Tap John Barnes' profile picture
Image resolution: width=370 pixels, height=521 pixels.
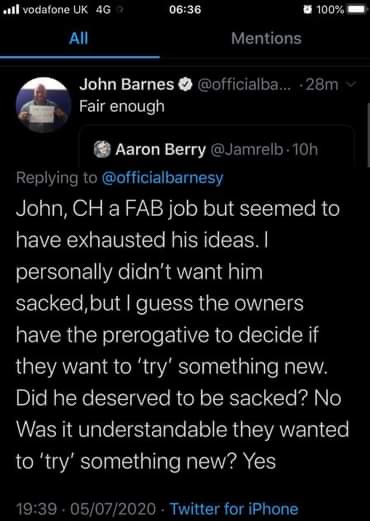click(x=43, y=105)
